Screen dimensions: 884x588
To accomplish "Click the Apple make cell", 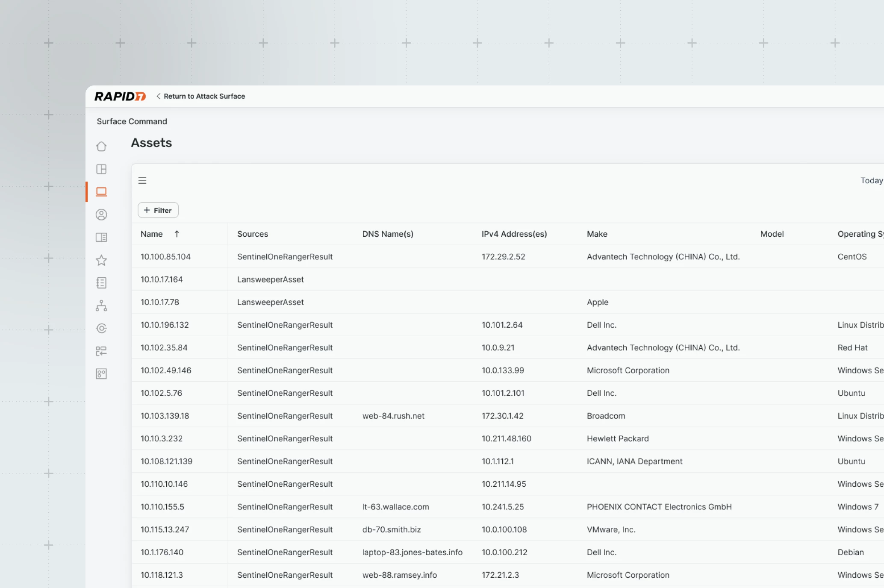I will point(598,302).
